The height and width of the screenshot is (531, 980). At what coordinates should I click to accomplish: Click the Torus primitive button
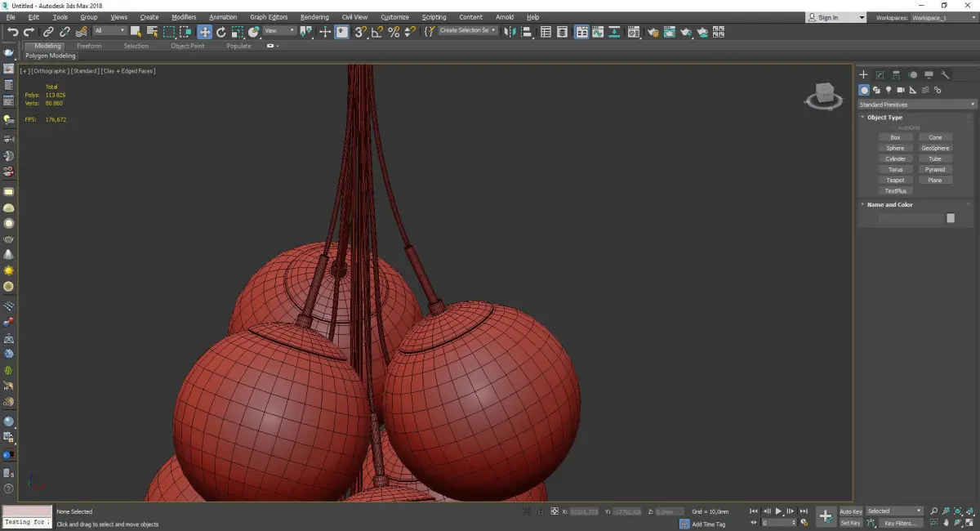tap(895, 170)
